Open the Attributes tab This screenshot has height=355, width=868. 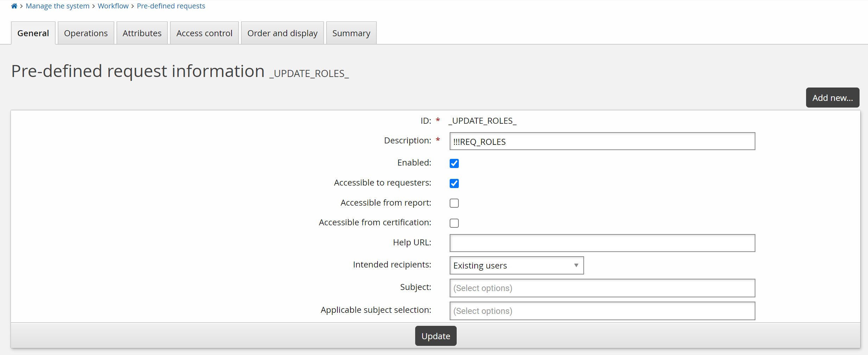pos(142,33)
